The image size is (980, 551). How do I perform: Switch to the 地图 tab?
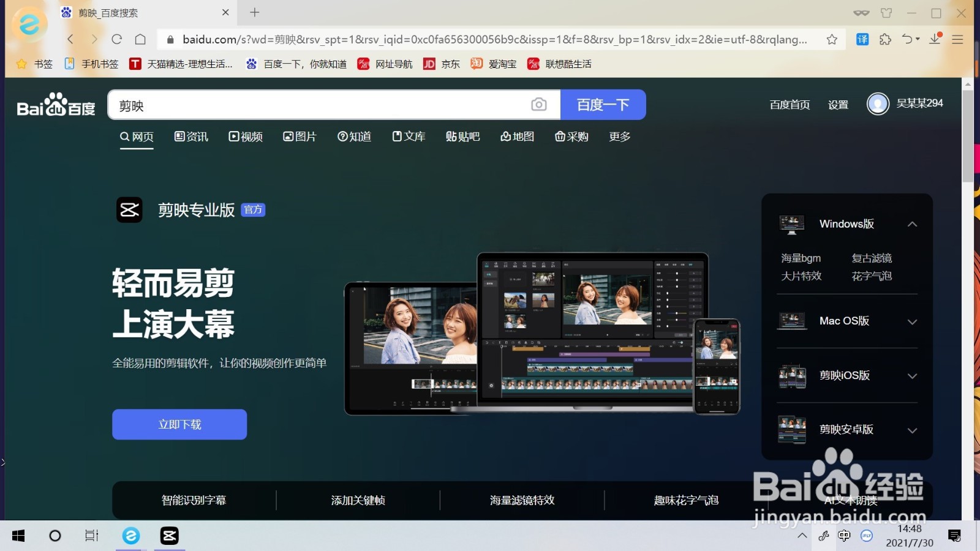tap(518, 137)
